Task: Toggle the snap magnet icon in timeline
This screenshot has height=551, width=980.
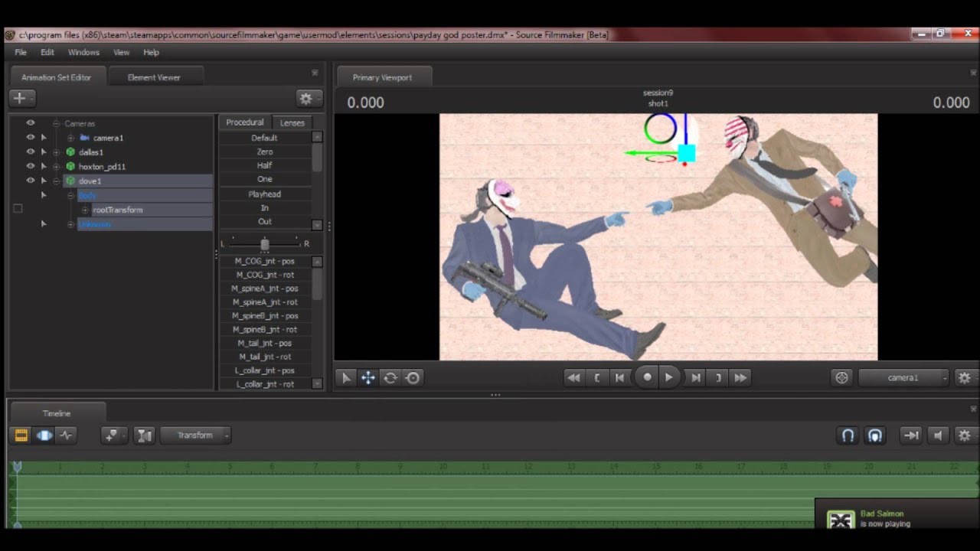Action: pos(848,435)
